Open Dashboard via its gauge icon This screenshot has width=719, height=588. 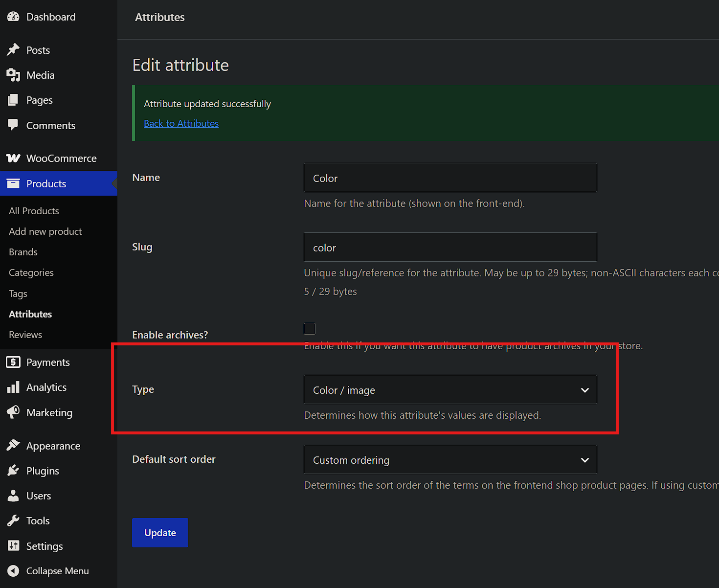click(x=13, y=17)
